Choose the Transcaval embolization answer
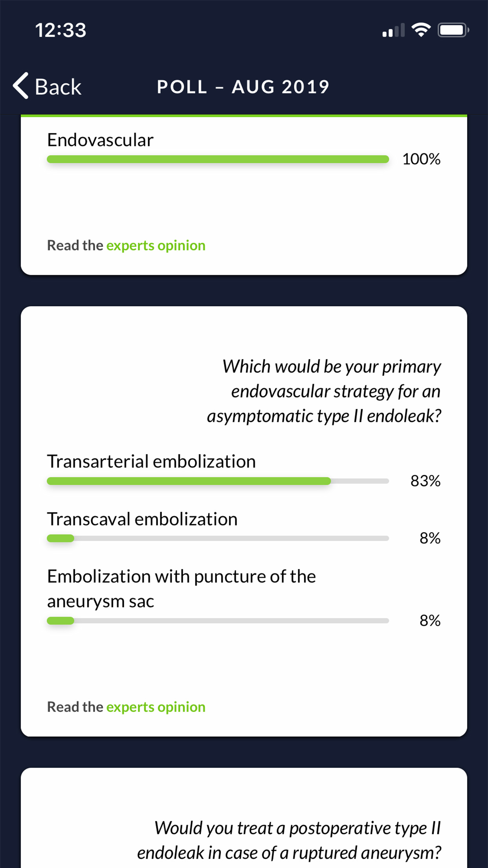The height and width of the screenshot is (868, 488). 142,519
